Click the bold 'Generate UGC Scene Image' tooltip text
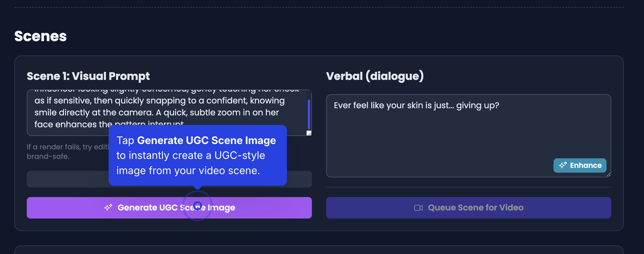The width and height of the screenshot is (644, 254). pyautogui.click(x=207, y=140)
